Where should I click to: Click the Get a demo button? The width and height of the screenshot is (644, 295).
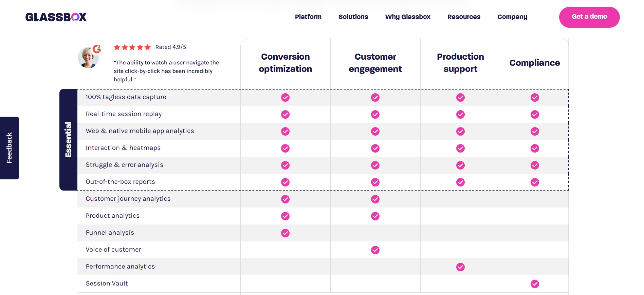pos(589,17)
